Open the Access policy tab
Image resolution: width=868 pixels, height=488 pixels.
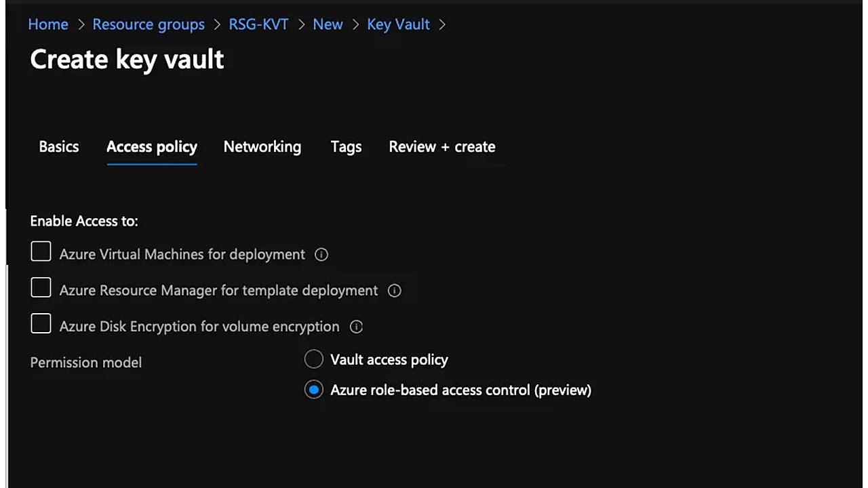(x=152, y=147)
